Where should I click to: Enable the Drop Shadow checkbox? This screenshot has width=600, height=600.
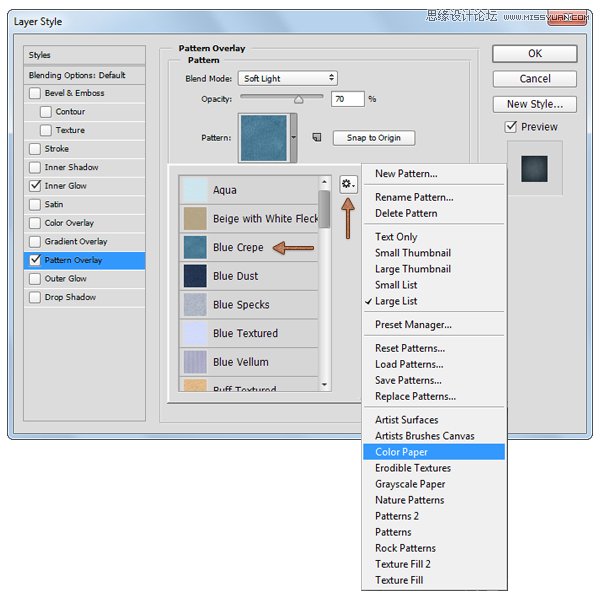[36, 297]
